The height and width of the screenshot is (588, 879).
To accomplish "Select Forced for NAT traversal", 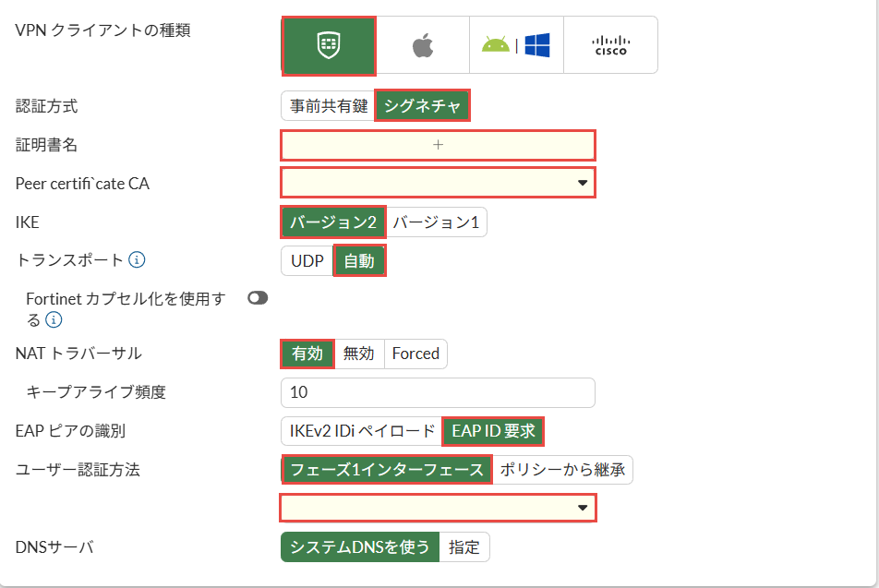I will click(x=415, y=354).
